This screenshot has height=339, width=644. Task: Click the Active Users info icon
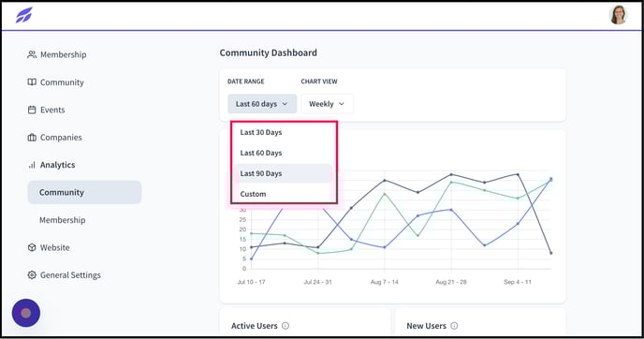285,326
